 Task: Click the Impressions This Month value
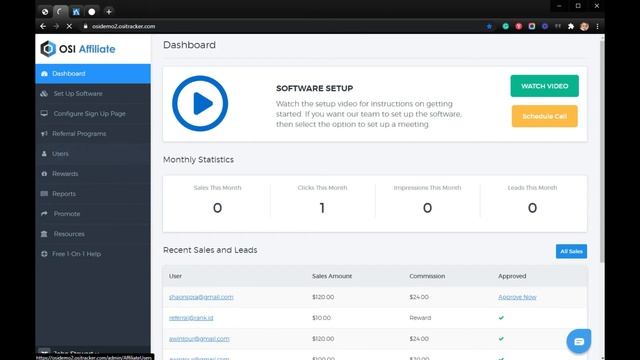click(x=427, y=208)
